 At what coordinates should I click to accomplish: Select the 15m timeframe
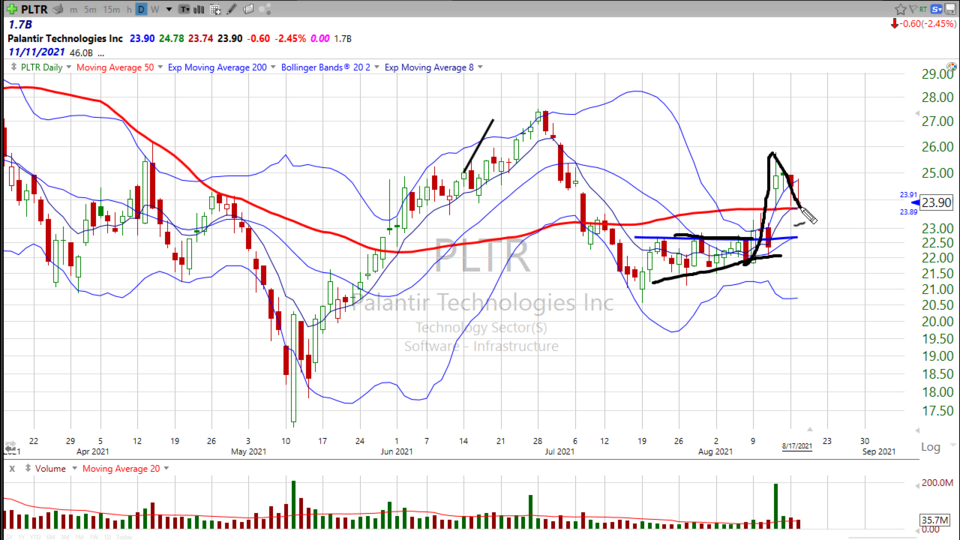(111, 10)
